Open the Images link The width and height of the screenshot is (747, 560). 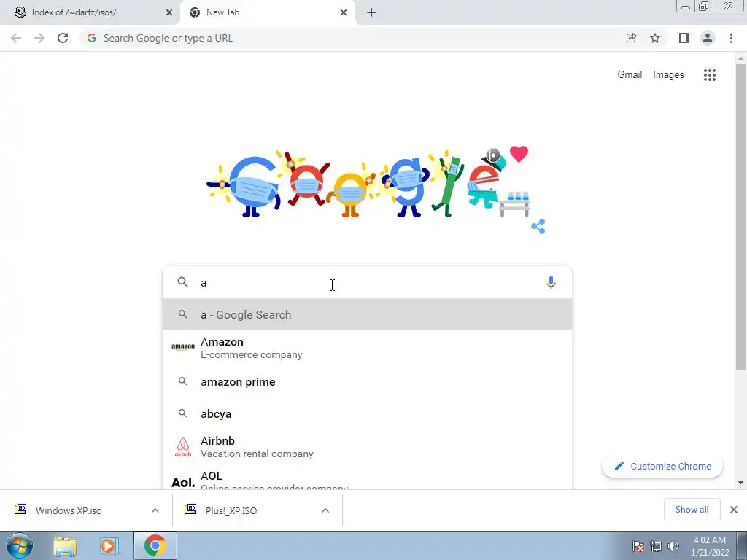pyautogui.click(x=668, y=75)
